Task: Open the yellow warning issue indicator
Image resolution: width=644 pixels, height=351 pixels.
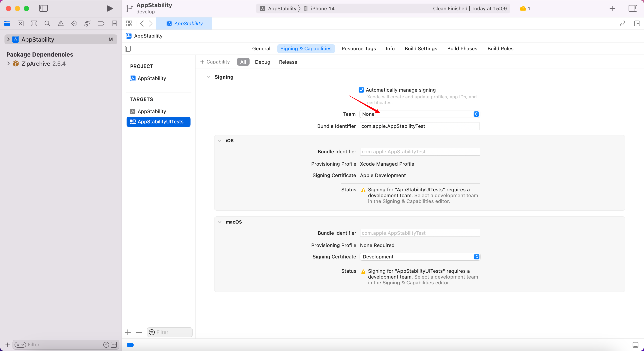Action: click(525, 8)
